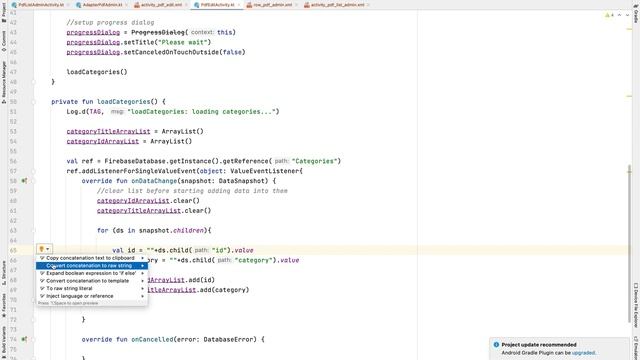The image size is (640, 360).
Task: Expand submenu arrow of Copy concatenation text
Action: click(x=142, y=258)
